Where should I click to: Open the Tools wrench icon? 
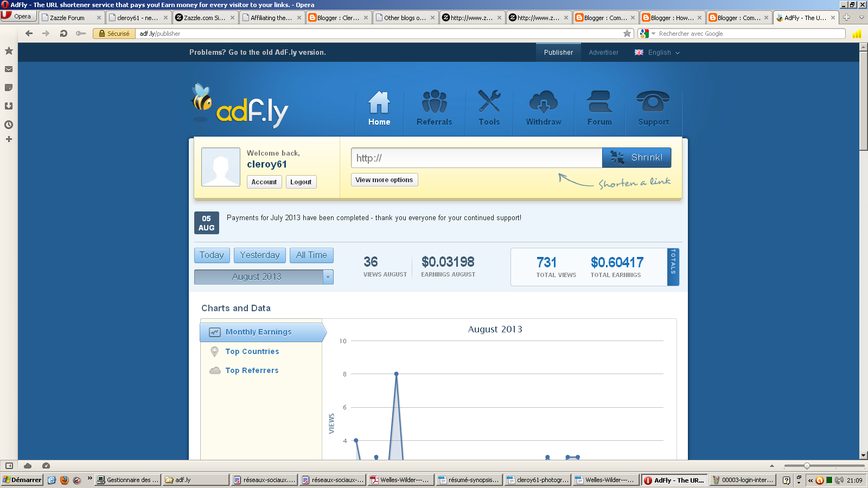[x=489, y=101]
